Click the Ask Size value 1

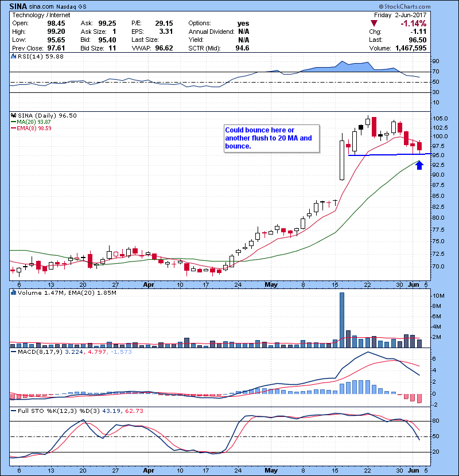114,32
